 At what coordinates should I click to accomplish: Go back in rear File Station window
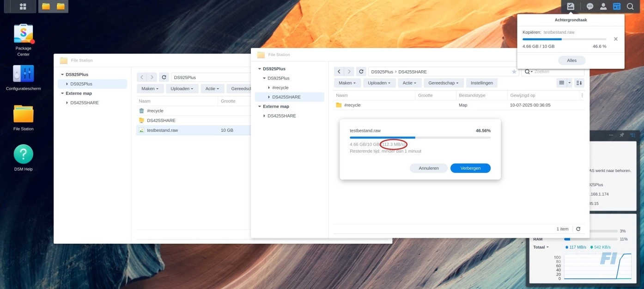click(142, 77)
